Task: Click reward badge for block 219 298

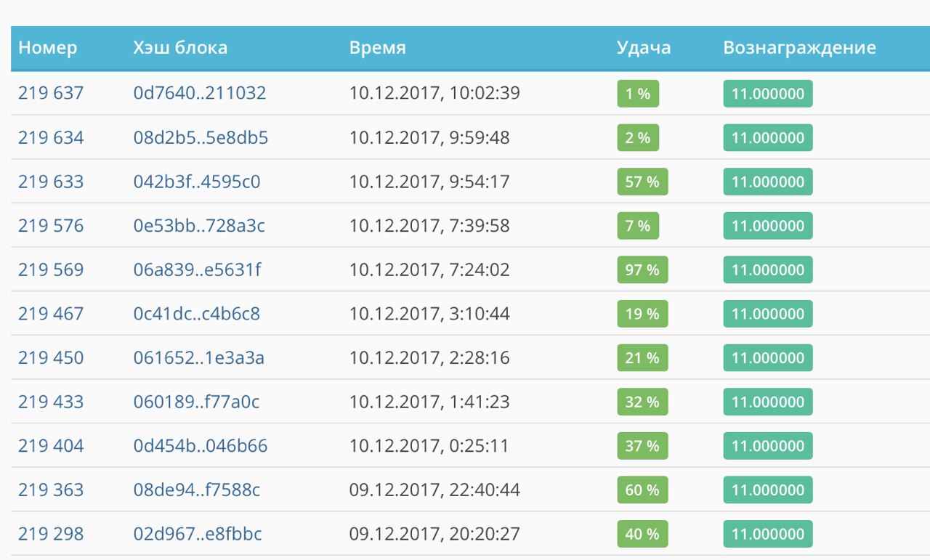Action: [768, 535]
